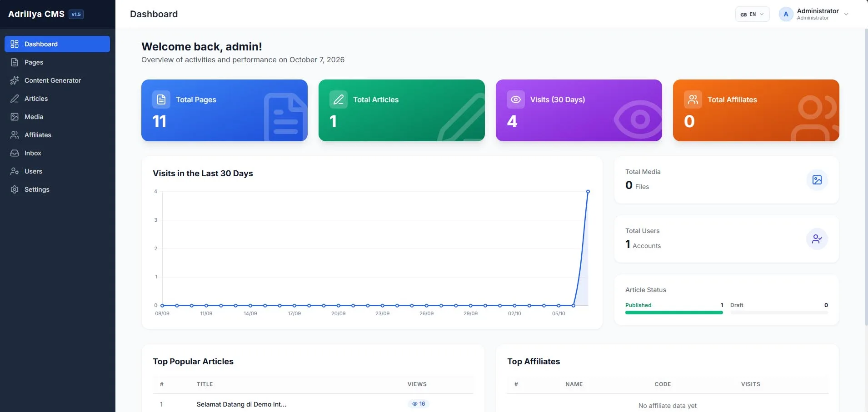The height and width of the screenshot is (412, 868).
Task: Click the Inbox tray icon in sidebar
Action: [x=15, y=153]
